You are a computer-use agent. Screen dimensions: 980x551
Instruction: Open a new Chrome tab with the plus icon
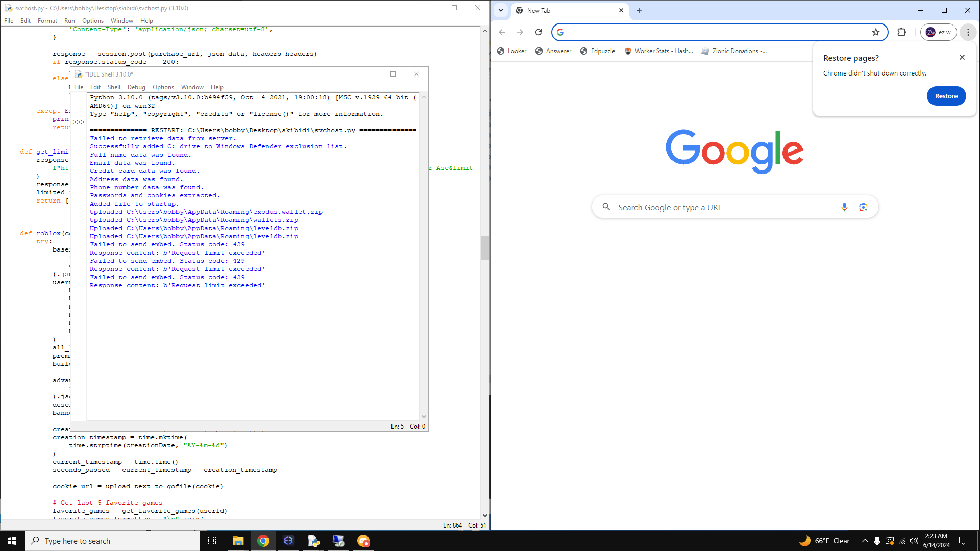point(639,10)
